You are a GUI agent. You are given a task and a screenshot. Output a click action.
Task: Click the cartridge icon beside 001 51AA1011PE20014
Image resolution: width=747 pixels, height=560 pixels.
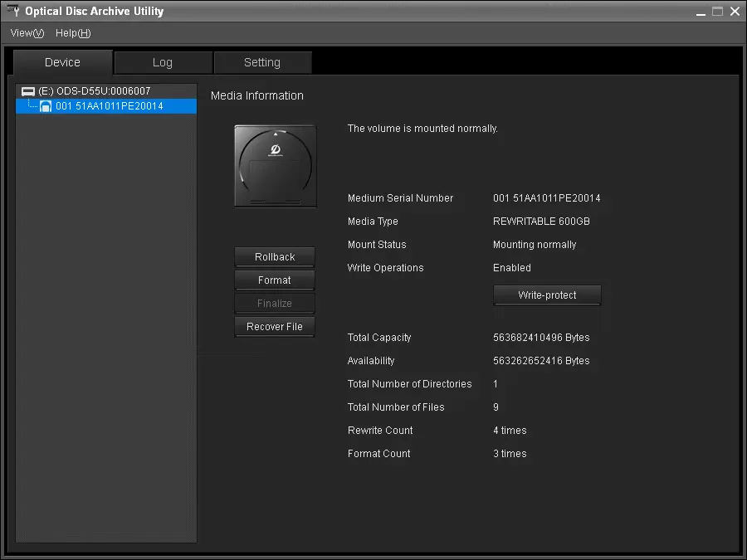point(46,106)
